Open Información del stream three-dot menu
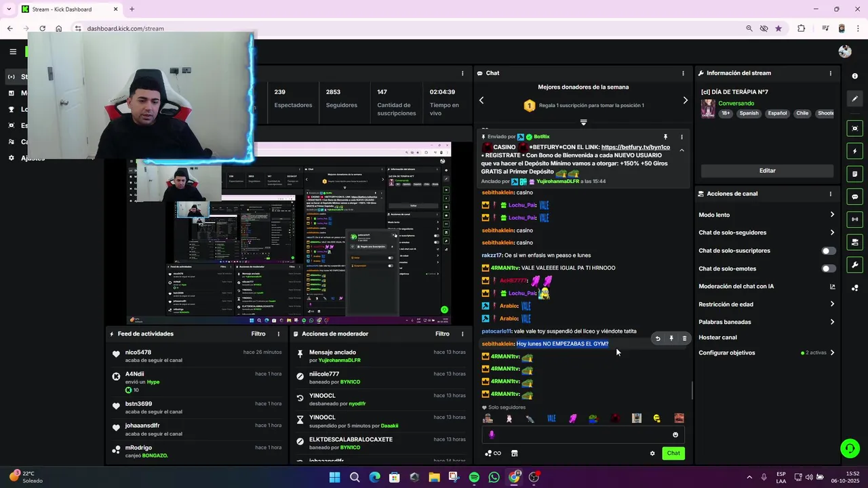 830,73
